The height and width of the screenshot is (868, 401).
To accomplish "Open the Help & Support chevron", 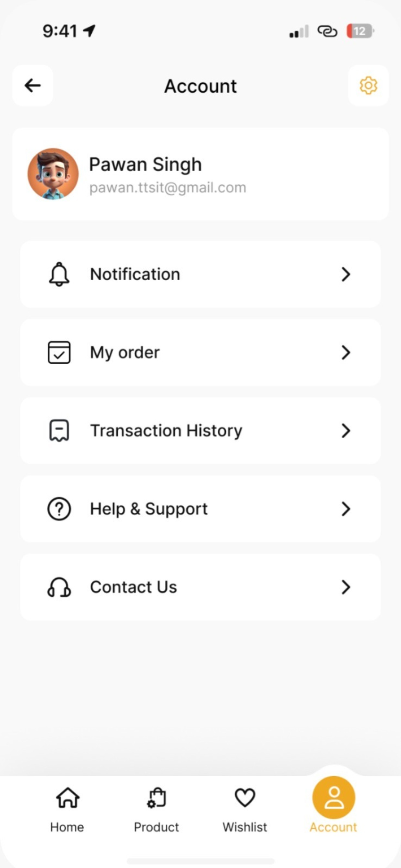I will [x=346, y=509].
